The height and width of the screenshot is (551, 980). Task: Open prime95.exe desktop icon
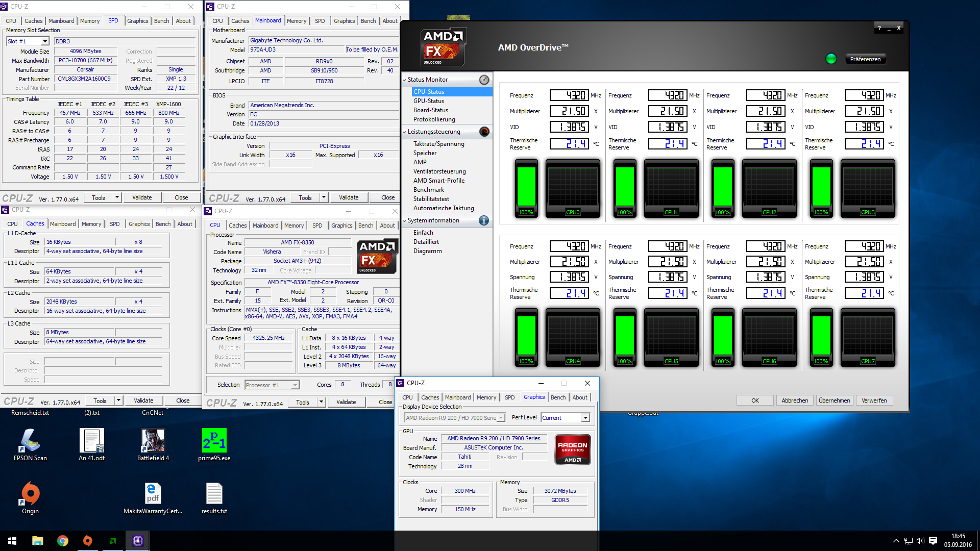coord(214,441)
